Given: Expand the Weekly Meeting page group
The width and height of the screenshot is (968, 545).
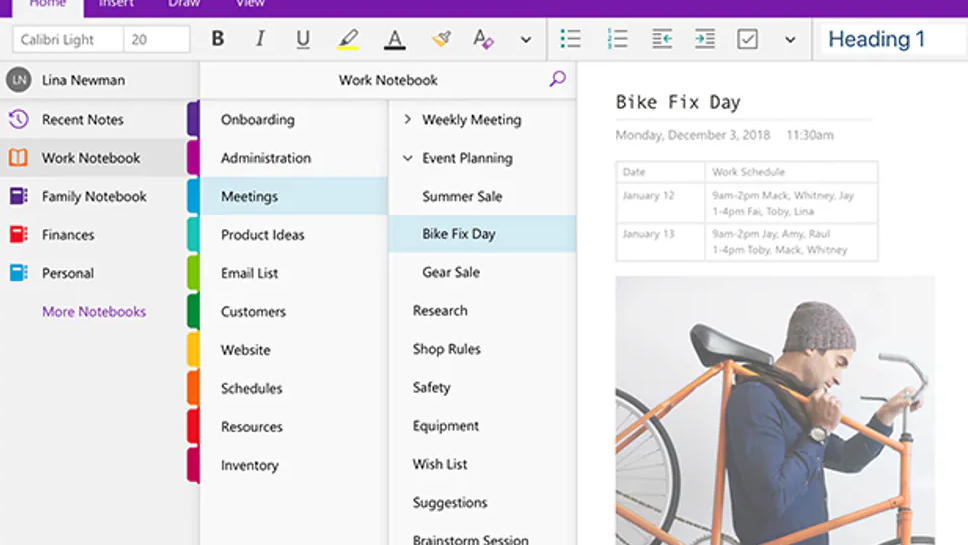Looking at the screenshot, I should pos(407,120).
